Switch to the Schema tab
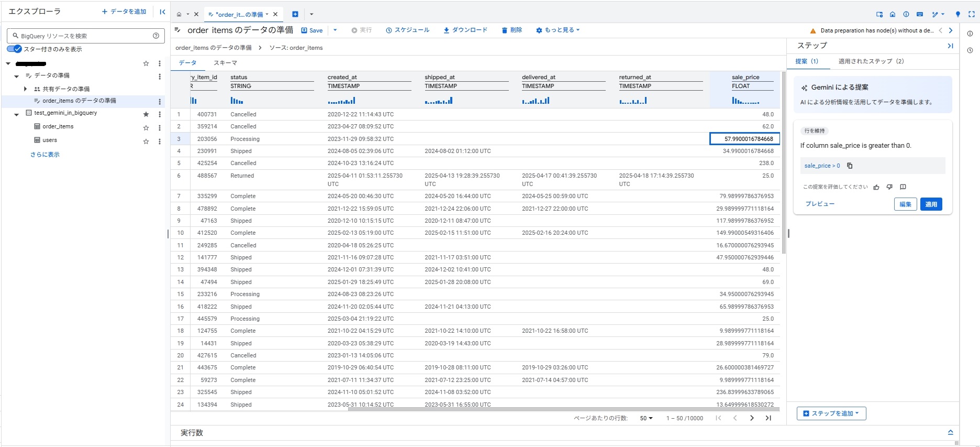 (225, 63)
